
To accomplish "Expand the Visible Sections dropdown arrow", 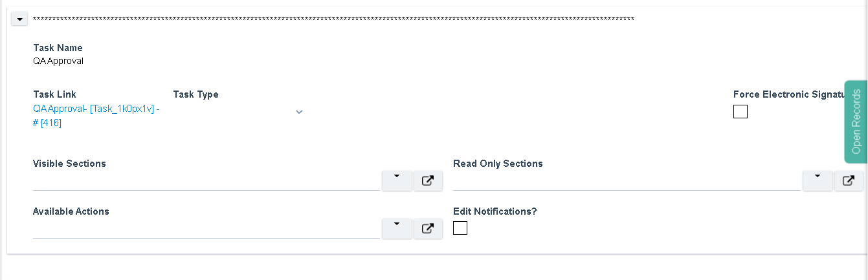I will pyautogui.click(x=397, y=181).
